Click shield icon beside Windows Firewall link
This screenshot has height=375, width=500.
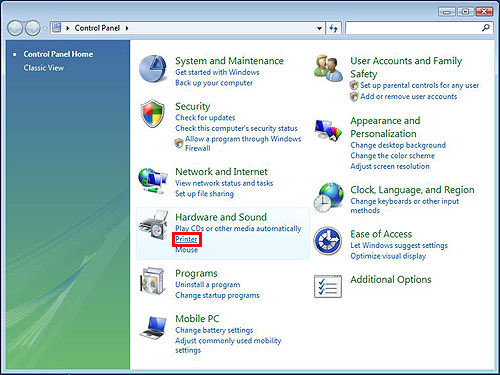coord(179,143)
